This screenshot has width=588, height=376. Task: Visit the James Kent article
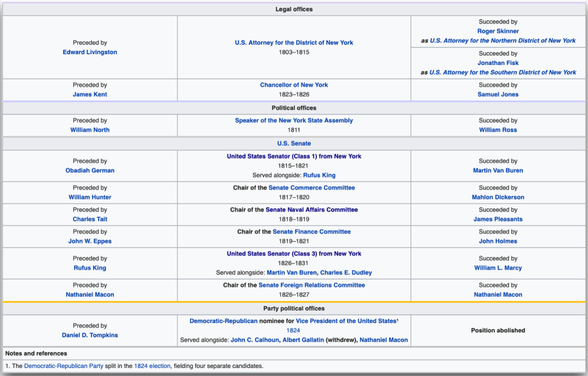[90, 94]
